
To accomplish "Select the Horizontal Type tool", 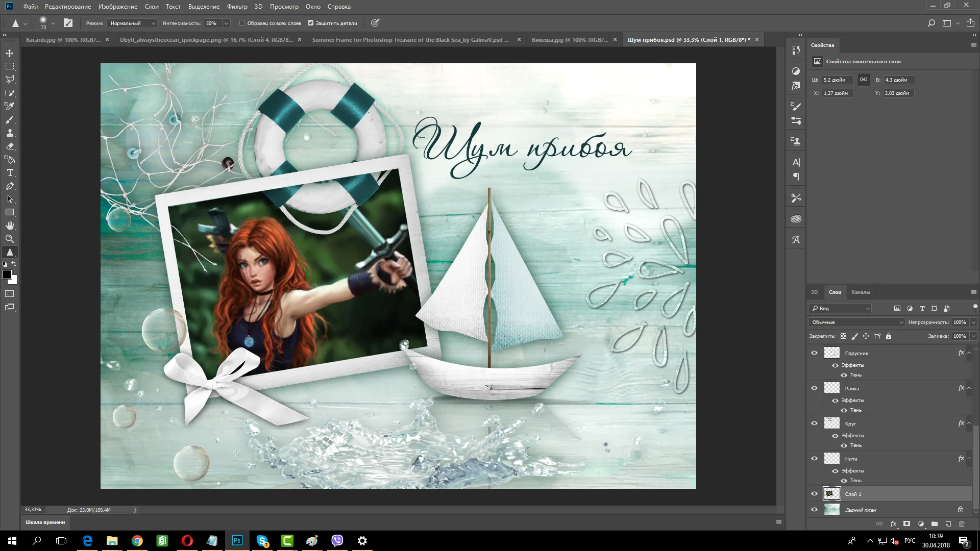I will click(x=10, y=173).
